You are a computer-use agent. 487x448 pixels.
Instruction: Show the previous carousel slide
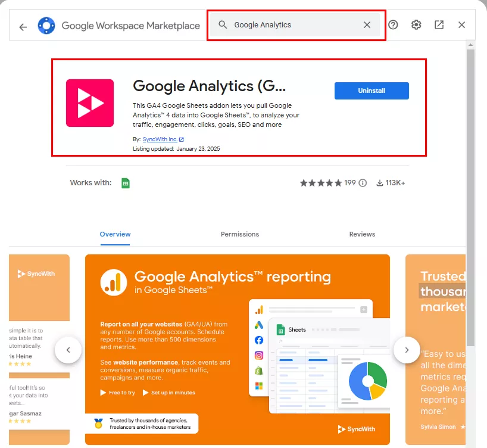click(x=68, y=350)
